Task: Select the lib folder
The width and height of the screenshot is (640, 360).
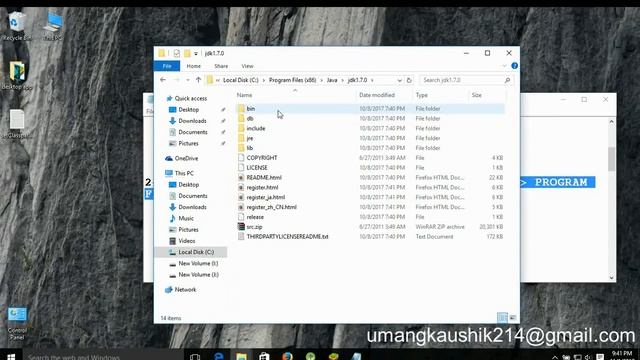Action: coord(250,148)
